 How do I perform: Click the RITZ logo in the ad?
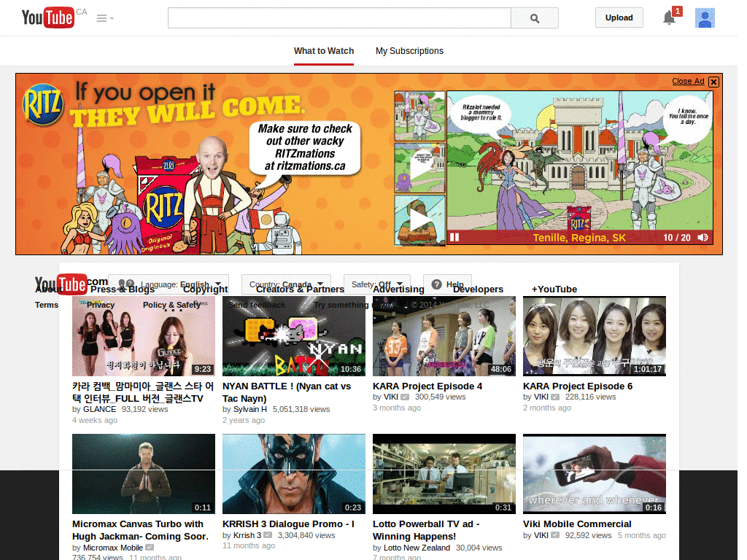coord(43,104)
